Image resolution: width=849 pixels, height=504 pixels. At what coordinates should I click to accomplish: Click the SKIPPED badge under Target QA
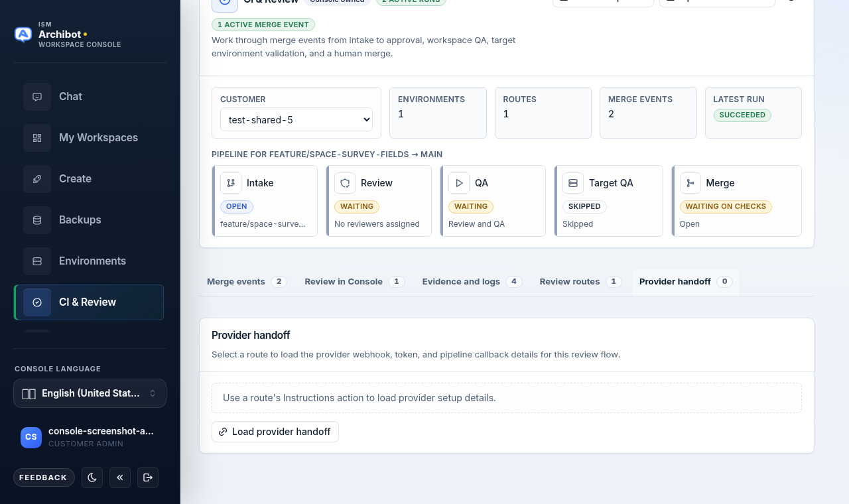tap(584, 207)
